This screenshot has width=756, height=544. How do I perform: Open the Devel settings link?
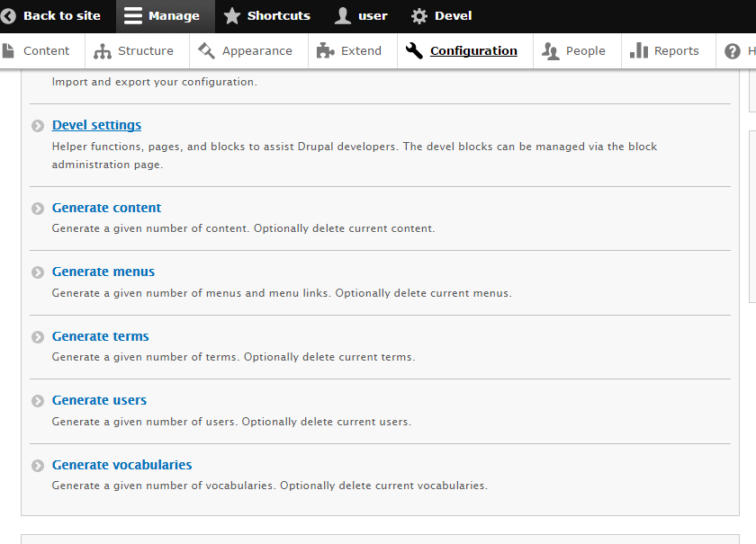click(x=96, y=125)
